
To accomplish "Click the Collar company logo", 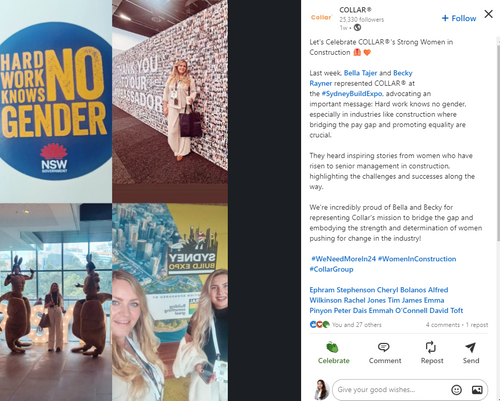I will click(x=321, y=17).
